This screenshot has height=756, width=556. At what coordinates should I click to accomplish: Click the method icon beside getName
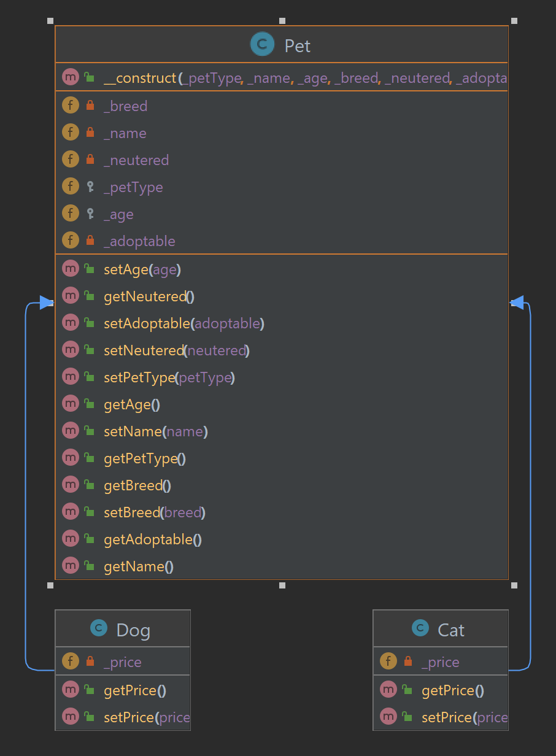(x=71, y=566)
